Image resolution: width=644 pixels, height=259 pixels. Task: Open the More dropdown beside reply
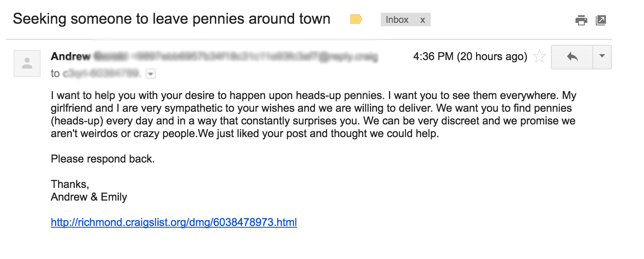point(602,57)
